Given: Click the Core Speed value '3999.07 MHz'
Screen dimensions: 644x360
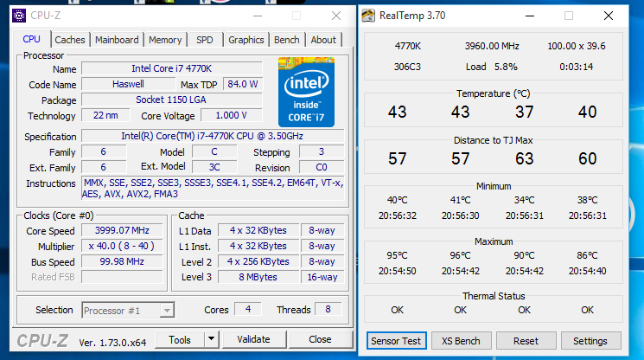Looking at the screenshot, I should 122,230.
